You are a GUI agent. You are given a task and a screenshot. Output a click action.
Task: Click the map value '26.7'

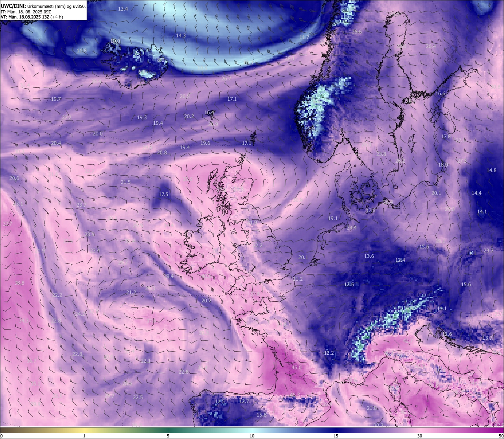(226, 78)
